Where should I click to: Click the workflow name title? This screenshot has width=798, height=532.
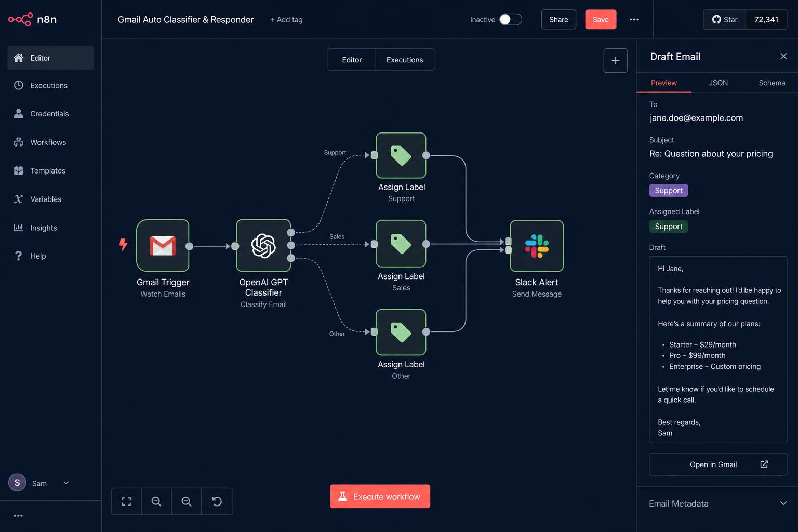click(x=185, y=20)
